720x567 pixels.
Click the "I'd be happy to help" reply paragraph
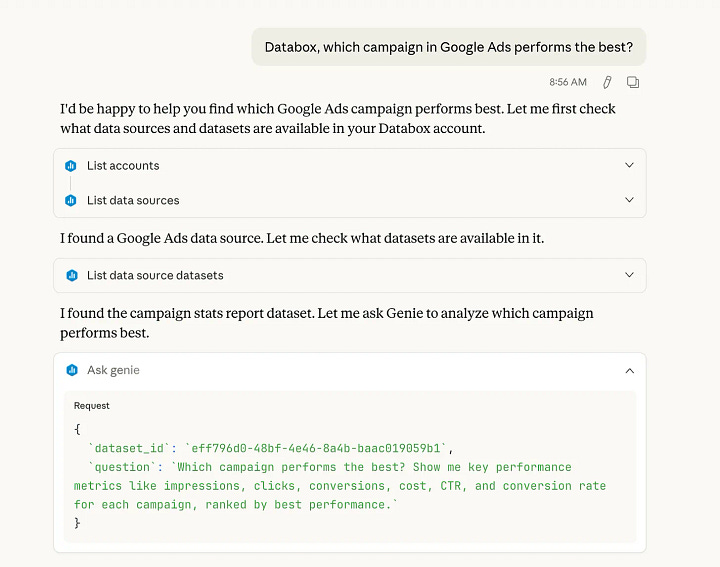click(337, 118)
